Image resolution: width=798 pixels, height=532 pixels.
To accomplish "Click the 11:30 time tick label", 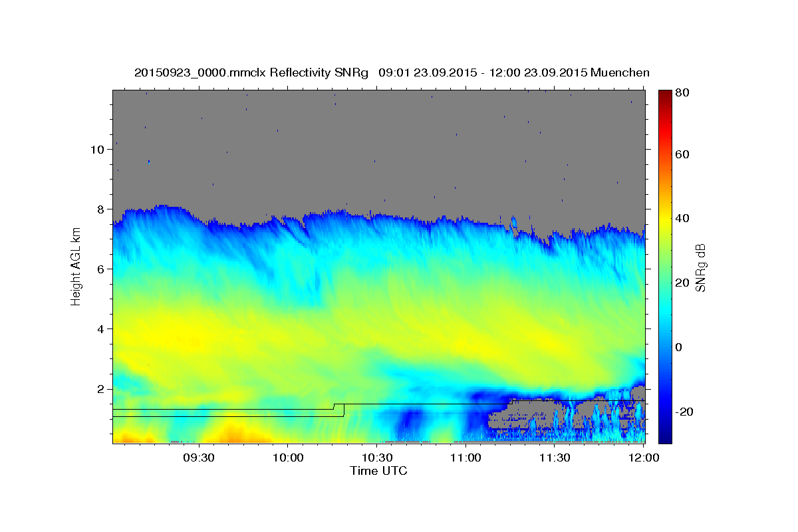I will pyautogui.click(x=554, y=458).
